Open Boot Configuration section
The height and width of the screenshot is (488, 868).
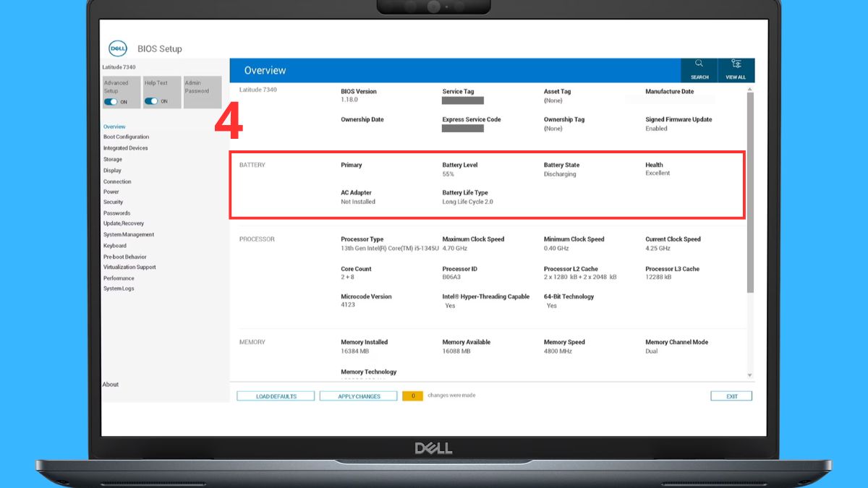[x=126, y=137]
